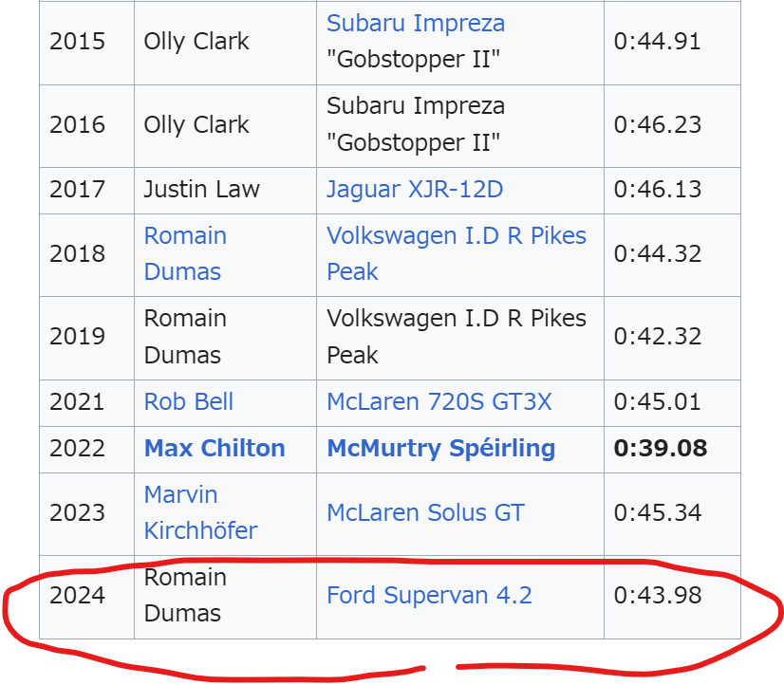
Task: Open the McMurtry Spéirling car link
Action: [440, 449]
